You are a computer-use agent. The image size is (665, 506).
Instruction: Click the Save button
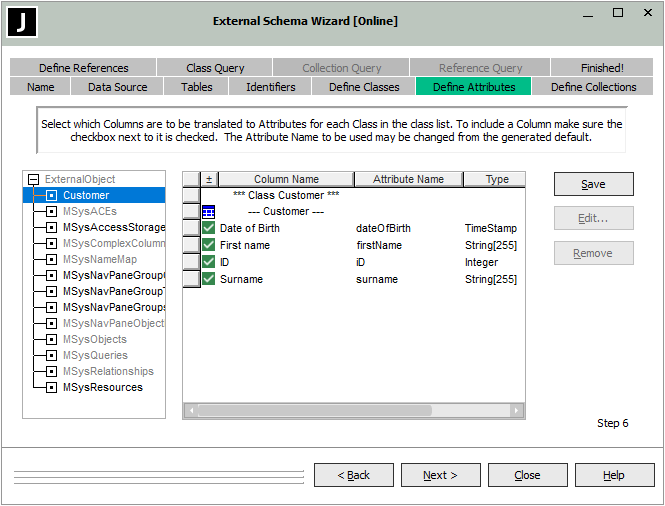click(593, 184)
